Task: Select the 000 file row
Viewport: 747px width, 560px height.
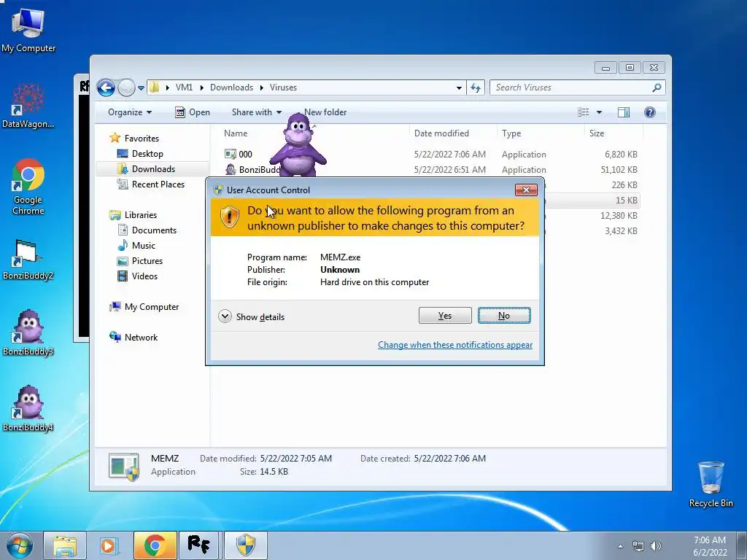Action: click(x=431, y=155)
